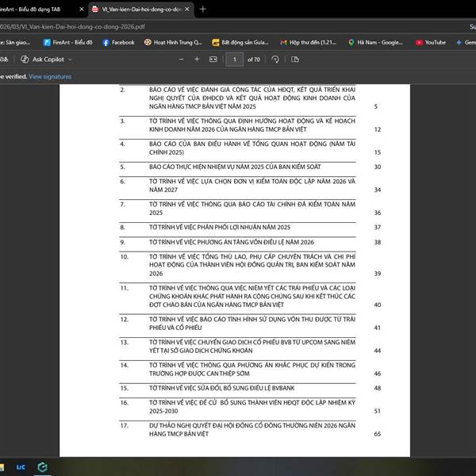The image size is (476, 476).
Task: Open Lightroom Classic from the taskbar
Action: tap(21, 467)
